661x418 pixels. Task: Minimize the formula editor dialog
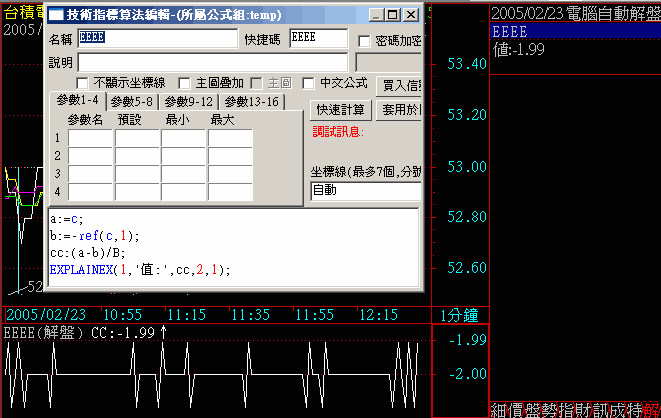pos(375,15)
